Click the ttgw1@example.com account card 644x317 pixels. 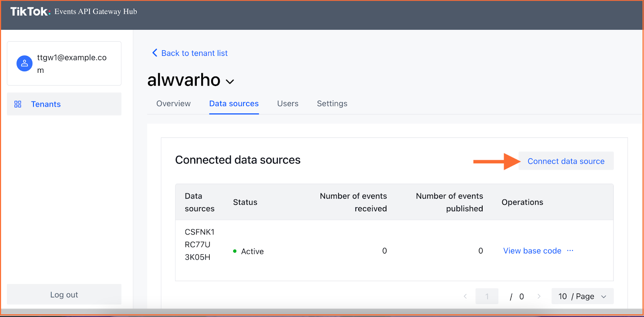64,64
